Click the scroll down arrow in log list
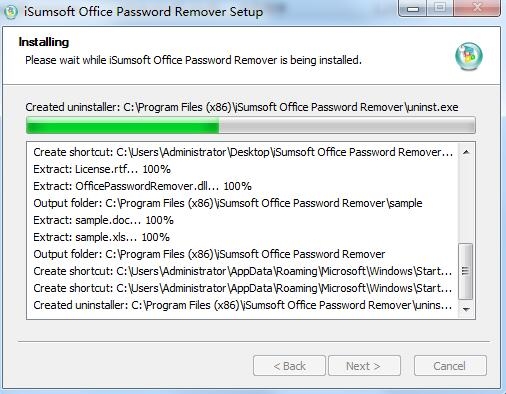506x394 pixels. pyautogui.click(x=466, y=309)
